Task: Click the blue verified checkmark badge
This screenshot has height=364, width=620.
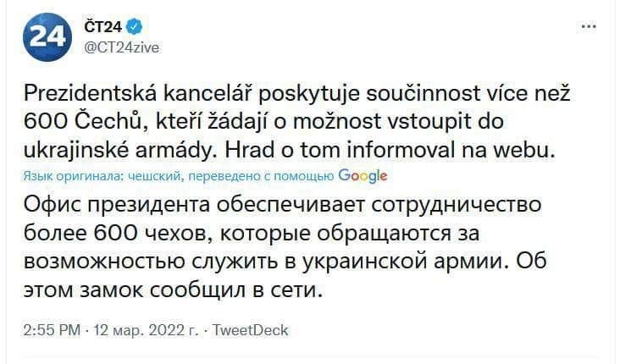Action: 134,26
